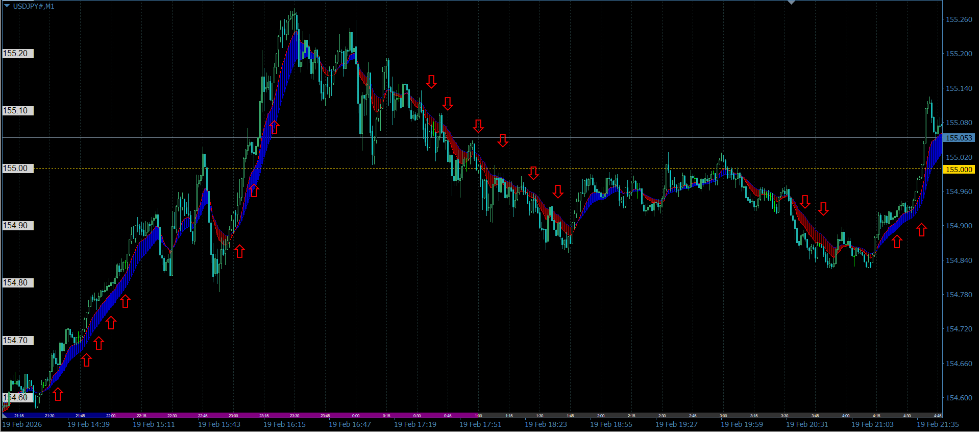Click 154.840 on the price scale

(x=959, y=260)
